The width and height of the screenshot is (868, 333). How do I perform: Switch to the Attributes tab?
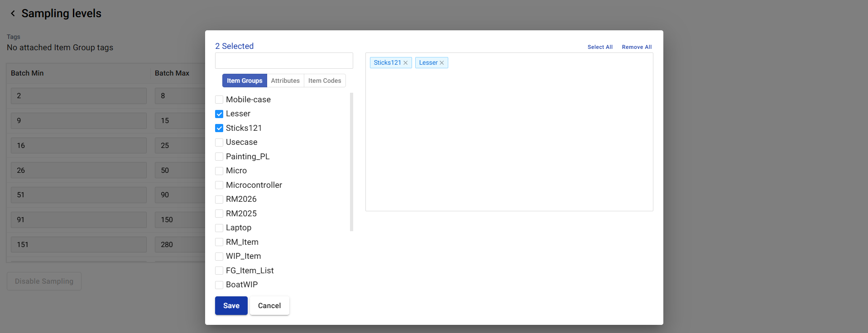285,81
